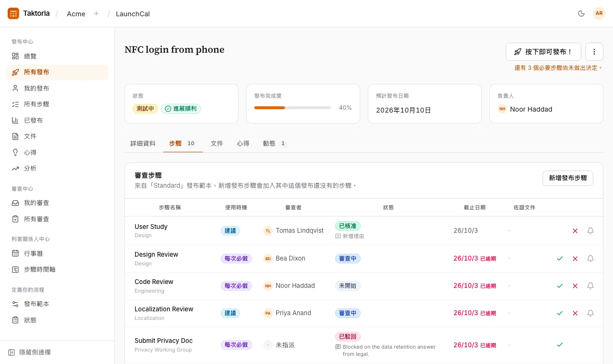Click 新增發布步驟 button
The height and width of the screenshot is (364, 613).
[x=568, y=178]
